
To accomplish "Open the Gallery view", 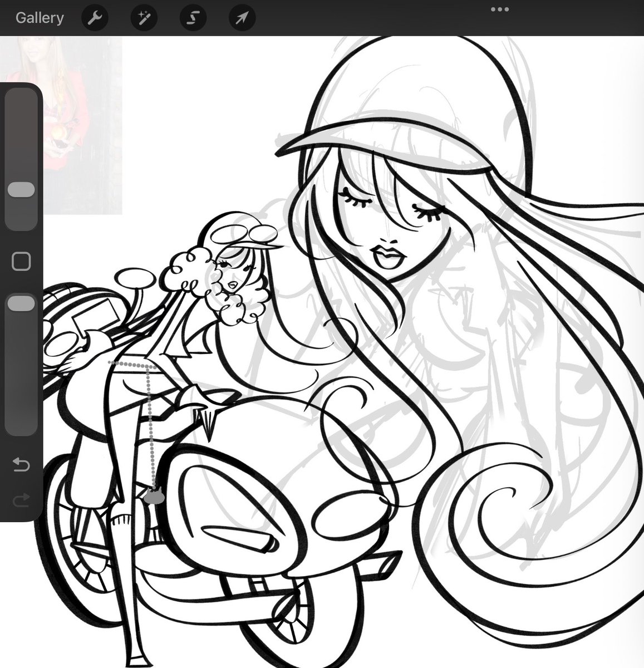I will (x=40, y=18).
